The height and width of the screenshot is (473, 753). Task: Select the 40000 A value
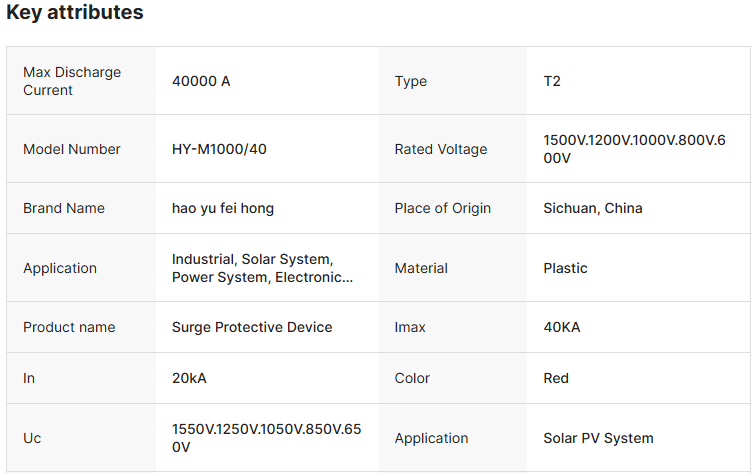[201, 81]
